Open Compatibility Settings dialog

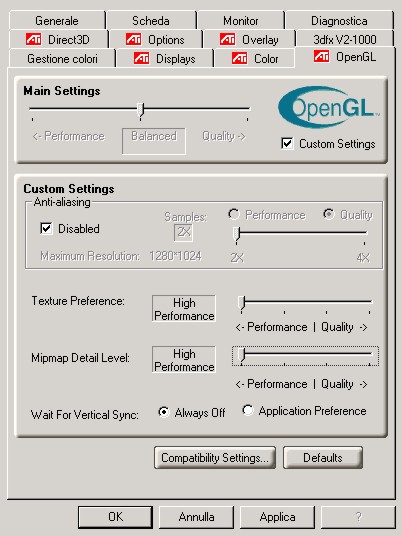[x=215, y=457]
